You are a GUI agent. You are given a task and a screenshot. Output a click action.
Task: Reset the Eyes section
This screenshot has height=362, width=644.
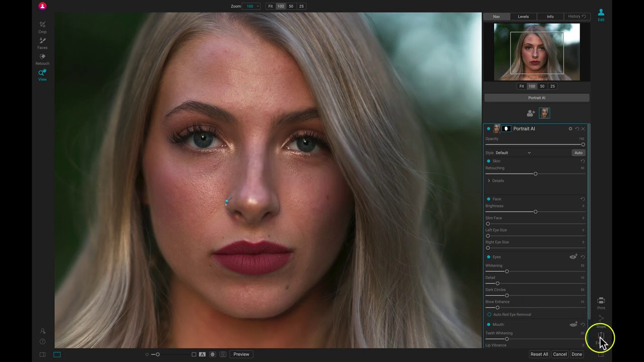pos(583,257)
